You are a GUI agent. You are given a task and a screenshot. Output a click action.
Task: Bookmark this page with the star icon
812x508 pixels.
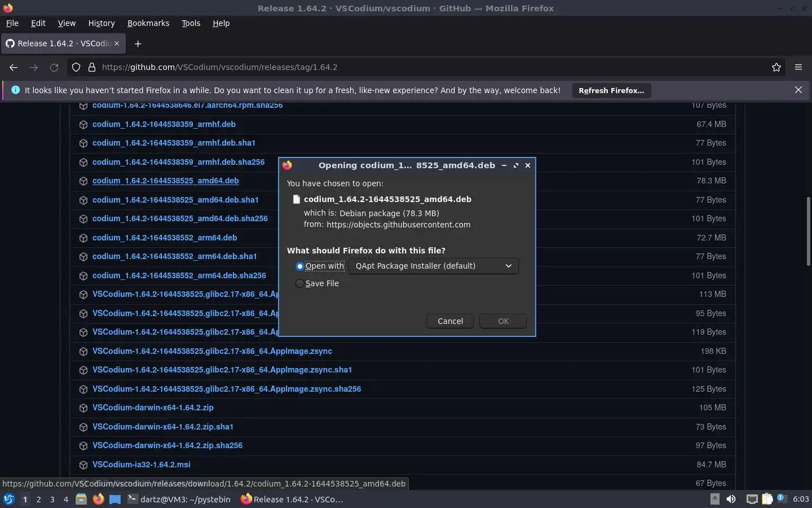pos(776,67)
